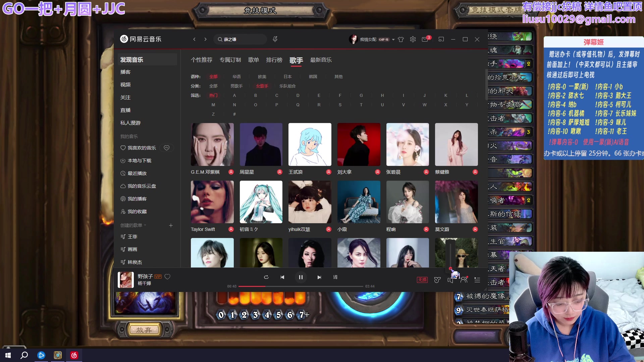Favorite the playing song 野孩子
This screenshot has width=644, height=362.
pos(167,277)
